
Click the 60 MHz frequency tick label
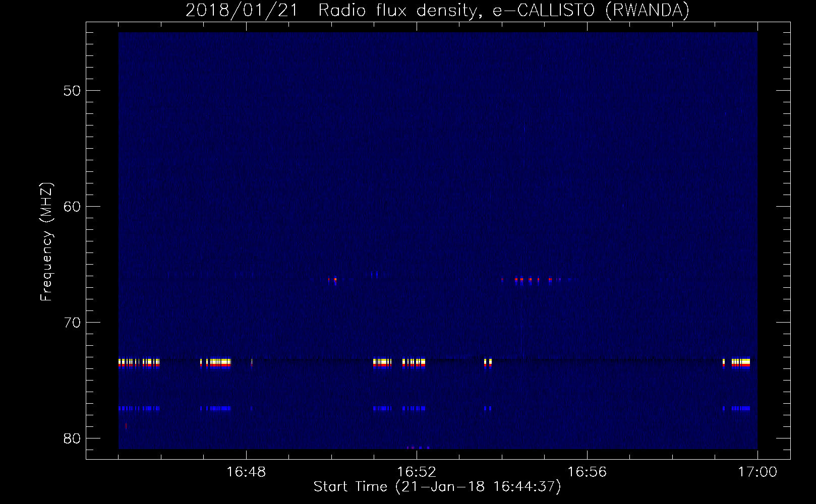pos(73,207)
